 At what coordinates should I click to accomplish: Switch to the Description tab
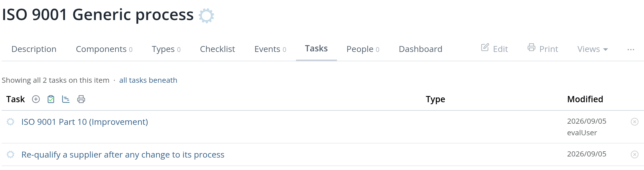(34, 49)
